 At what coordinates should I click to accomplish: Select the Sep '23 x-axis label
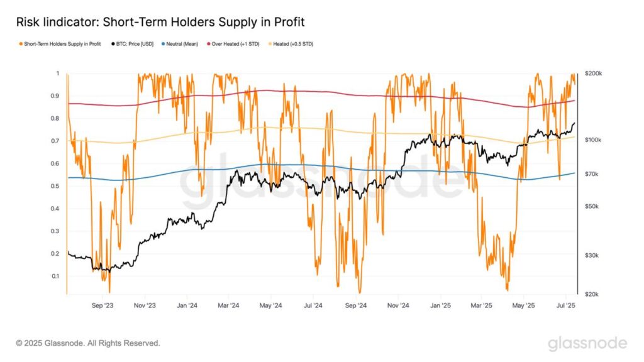point(102,305)
